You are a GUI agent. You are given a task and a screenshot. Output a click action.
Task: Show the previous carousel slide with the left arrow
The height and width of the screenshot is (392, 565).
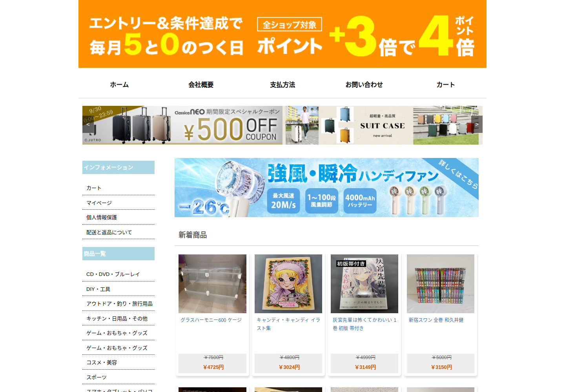coord(88,124)
